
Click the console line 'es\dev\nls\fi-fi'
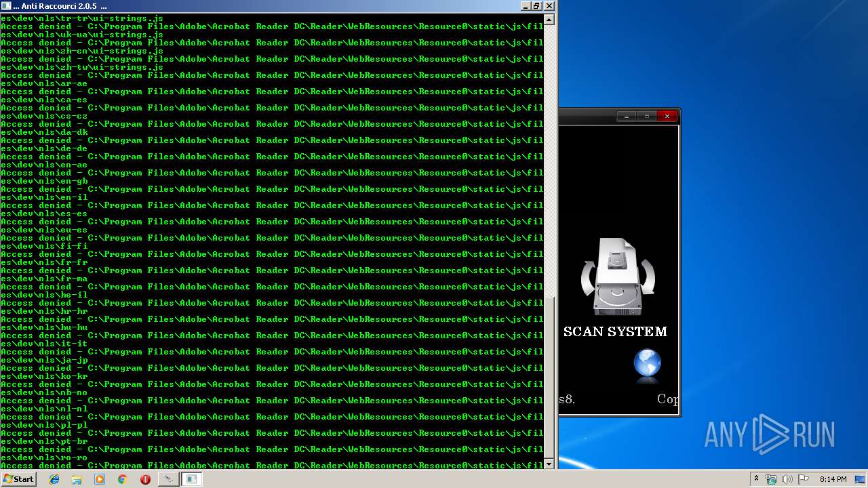[44, 246]
